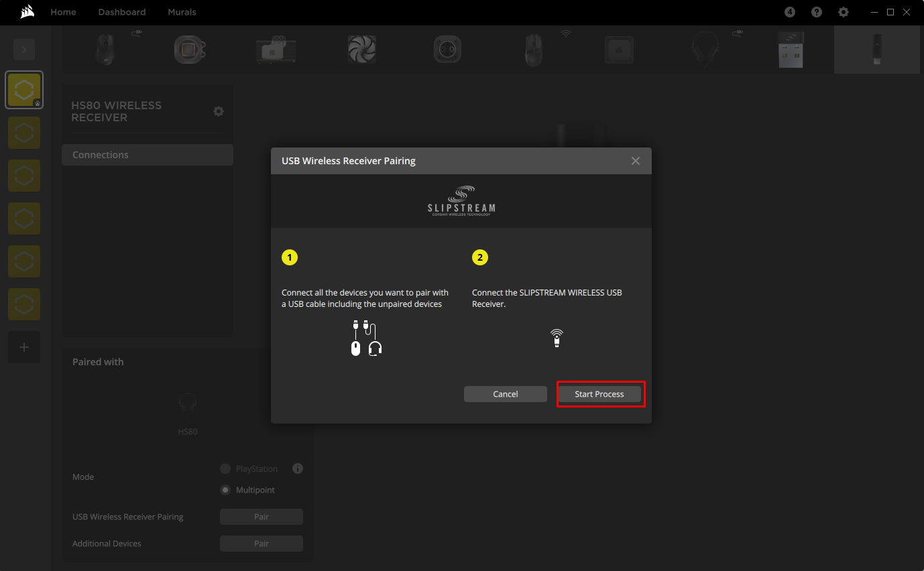Add a new profile with plus button

click(x=24, y=347)
